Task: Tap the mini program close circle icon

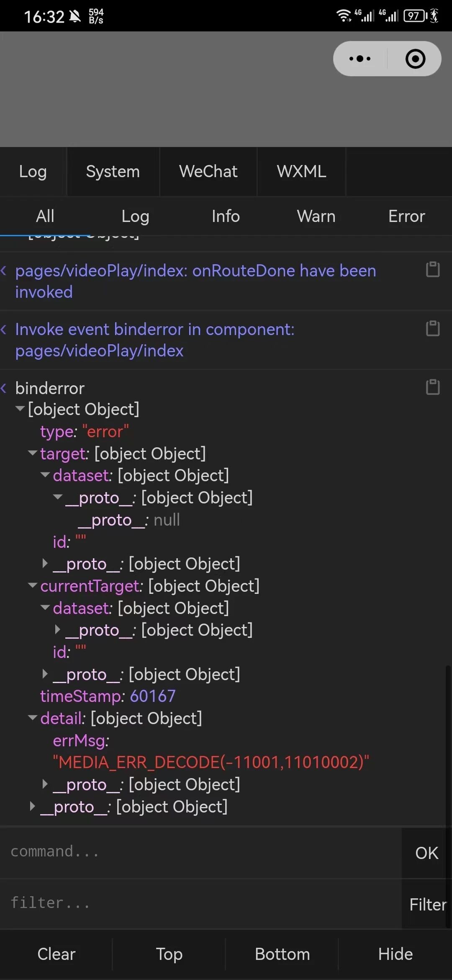Action: click(415, 59)
